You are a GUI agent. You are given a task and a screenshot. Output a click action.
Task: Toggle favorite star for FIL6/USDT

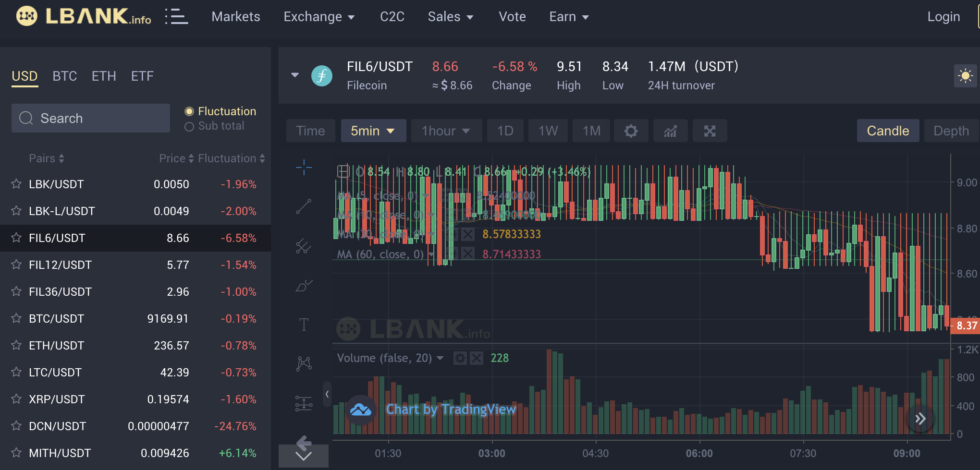(16, 238)
